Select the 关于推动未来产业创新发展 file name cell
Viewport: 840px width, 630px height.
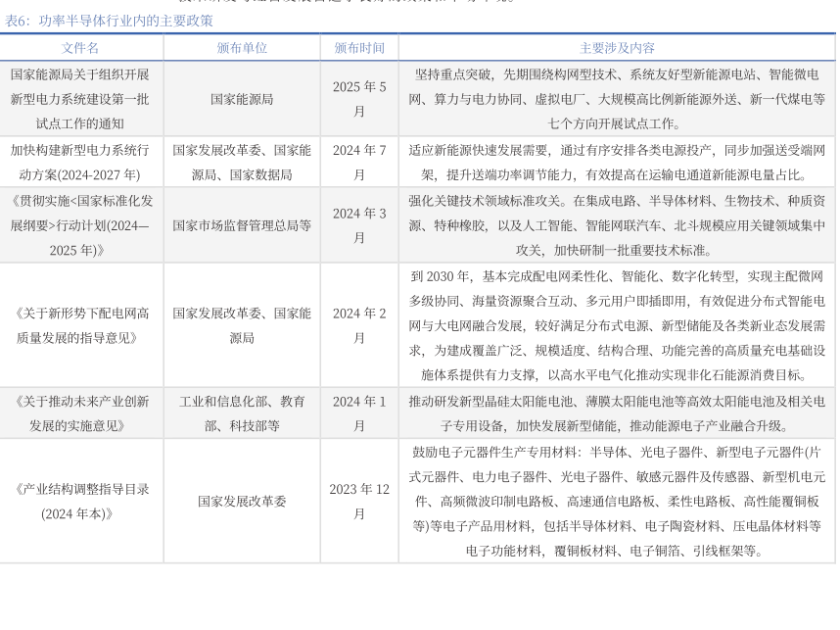tap(80, 413)
